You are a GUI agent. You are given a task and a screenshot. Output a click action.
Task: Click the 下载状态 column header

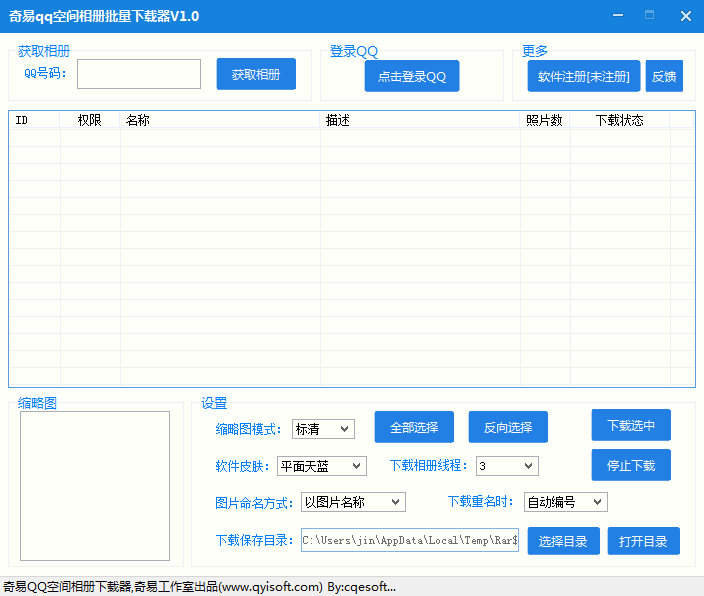click(x=620, y=120)
